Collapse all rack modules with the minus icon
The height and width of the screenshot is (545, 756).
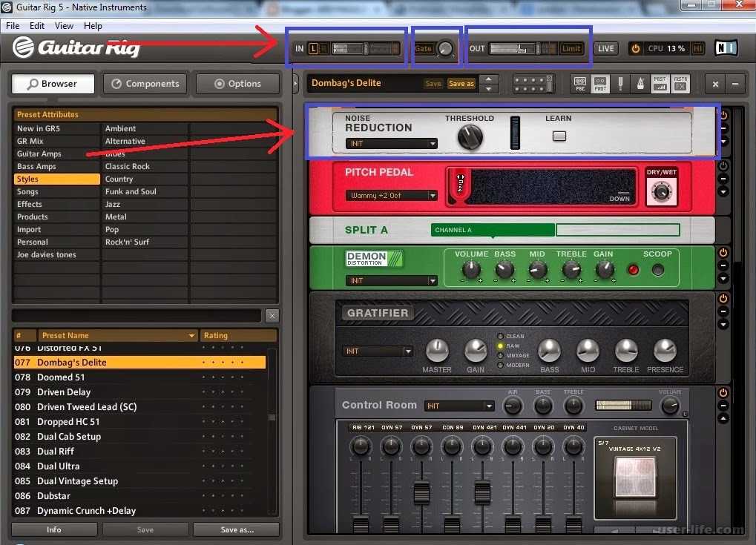735,85
